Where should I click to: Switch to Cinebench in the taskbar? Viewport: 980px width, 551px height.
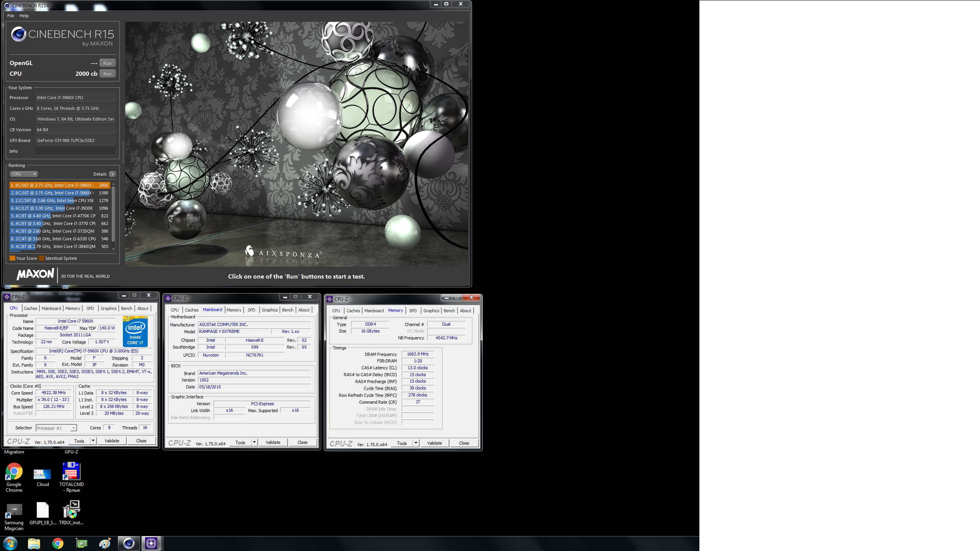click(x=129, y=543)
